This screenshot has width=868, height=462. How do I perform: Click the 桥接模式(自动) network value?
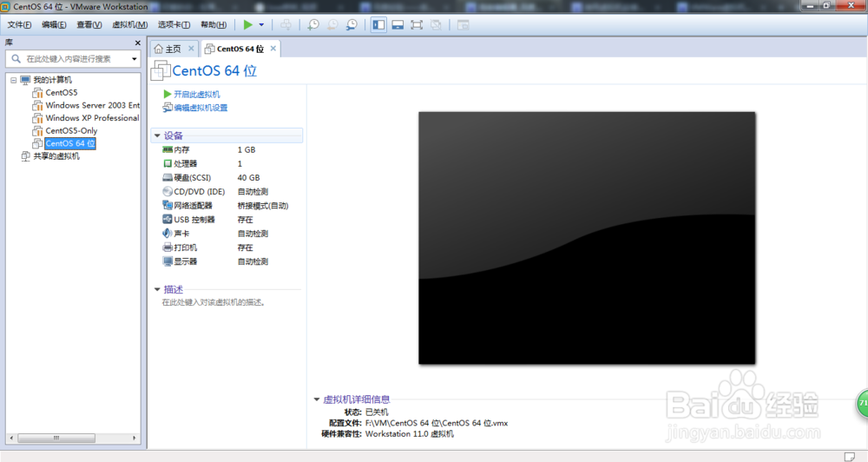coord(263,206)
